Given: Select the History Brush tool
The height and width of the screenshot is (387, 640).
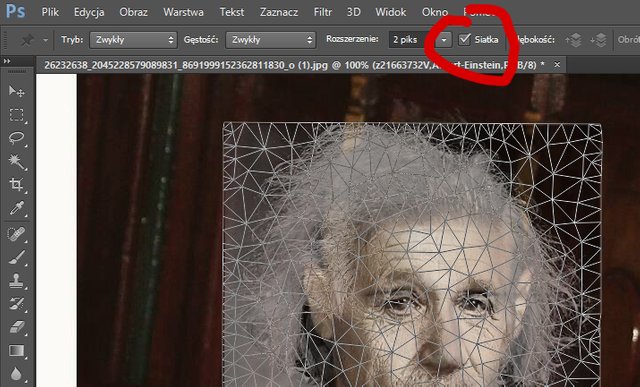Looking at the screenshot, I should [x=16, y=304].
